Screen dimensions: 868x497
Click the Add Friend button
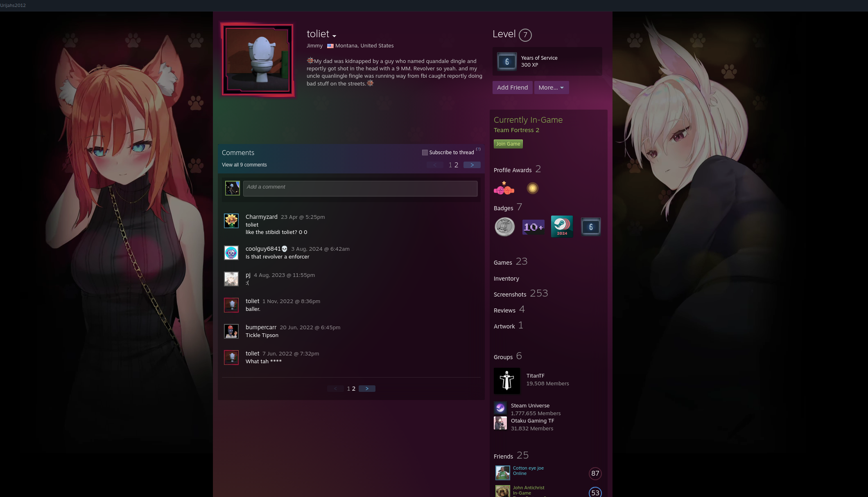click(512, 88)
